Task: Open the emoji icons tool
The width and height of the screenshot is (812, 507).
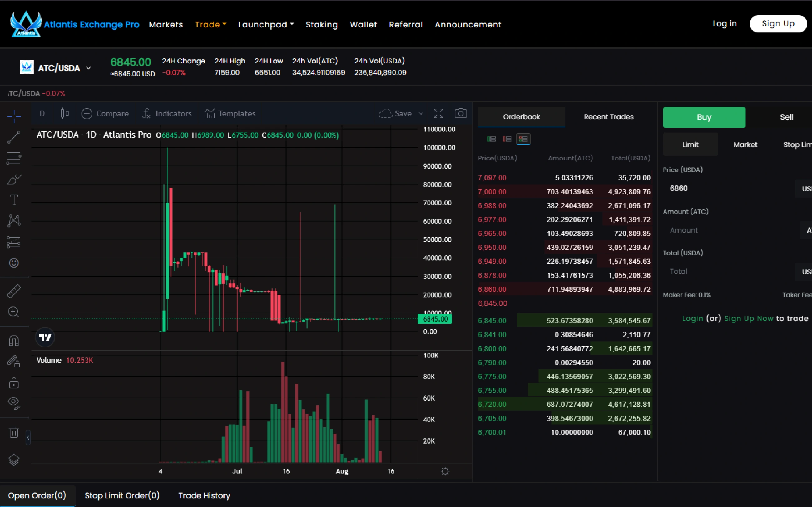Action: pos(14,263)
